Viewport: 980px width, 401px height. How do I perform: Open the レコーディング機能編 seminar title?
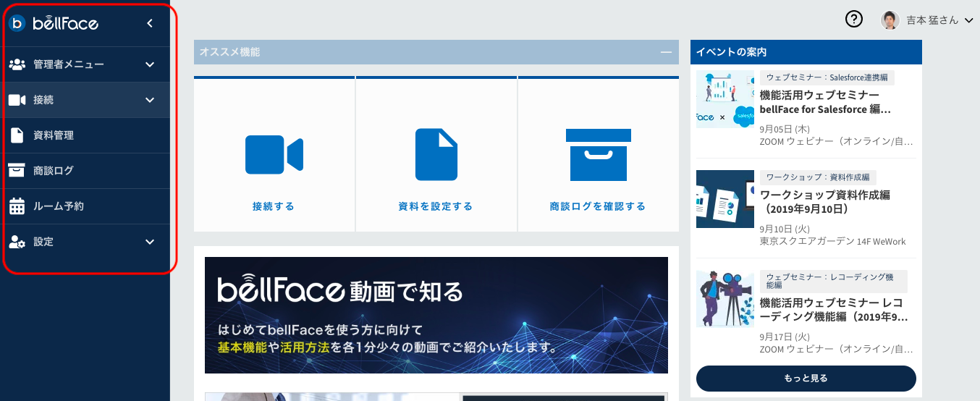(x=833, y=310)
